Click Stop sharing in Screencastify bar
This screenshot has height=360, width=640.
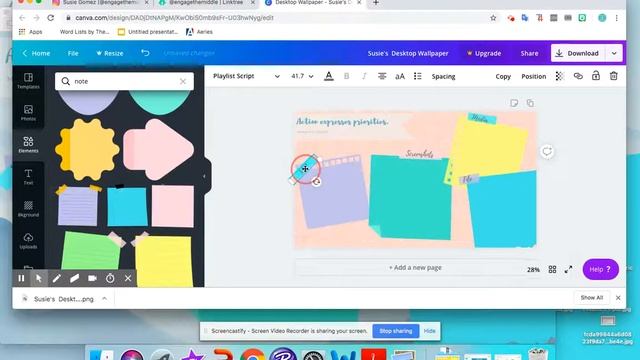click(396, 331)
